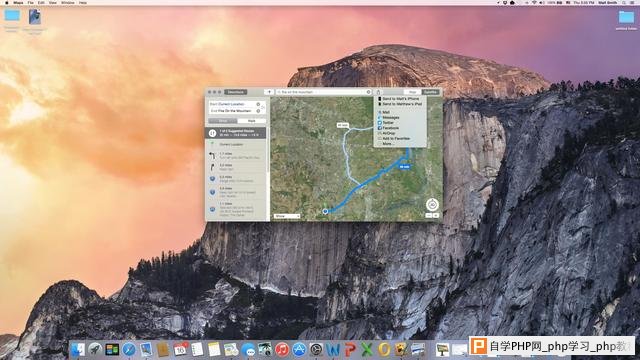Open Messages from the Dock

pos(248,350)
